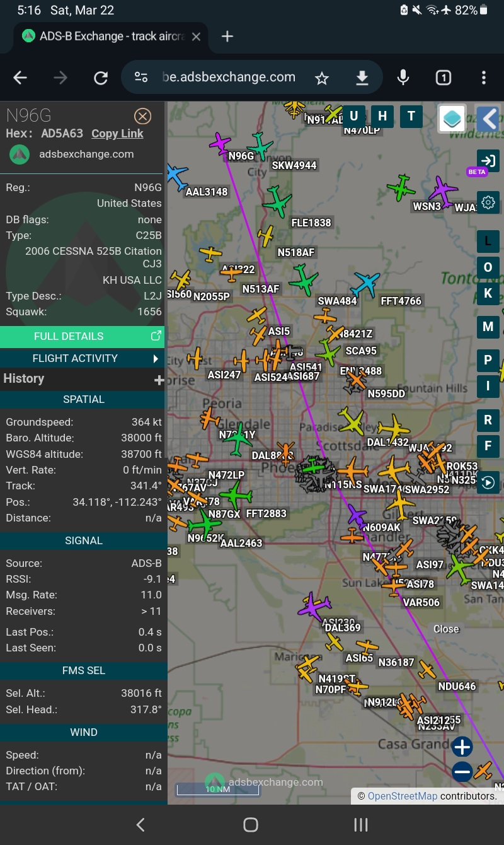The height and width of the screenshot is (845, 504).
Task: Open OpenStreetMap attribution link
Action: point(402,796)
